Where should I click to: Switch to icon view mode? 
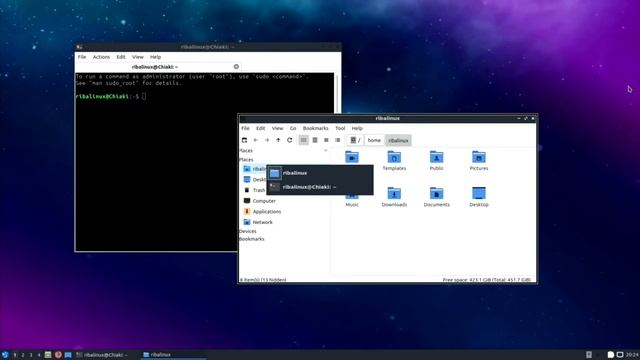304,140
